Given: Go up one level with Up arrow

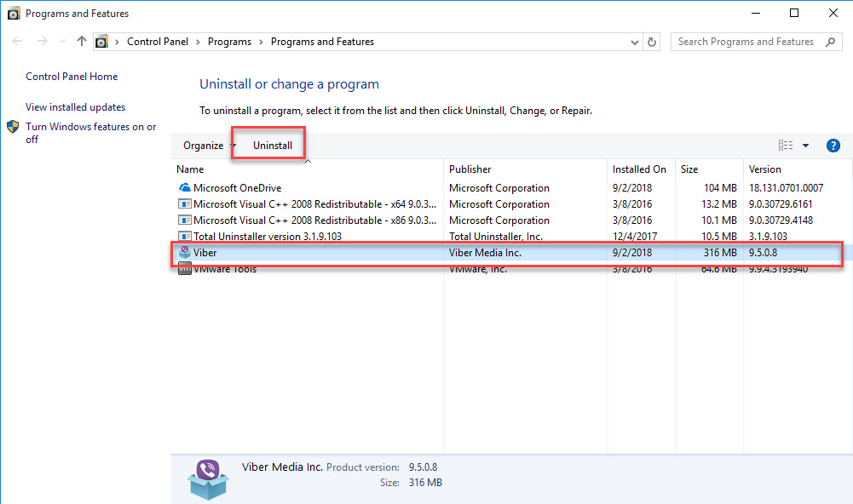Looking at the screenshot, I should [82, 42].
